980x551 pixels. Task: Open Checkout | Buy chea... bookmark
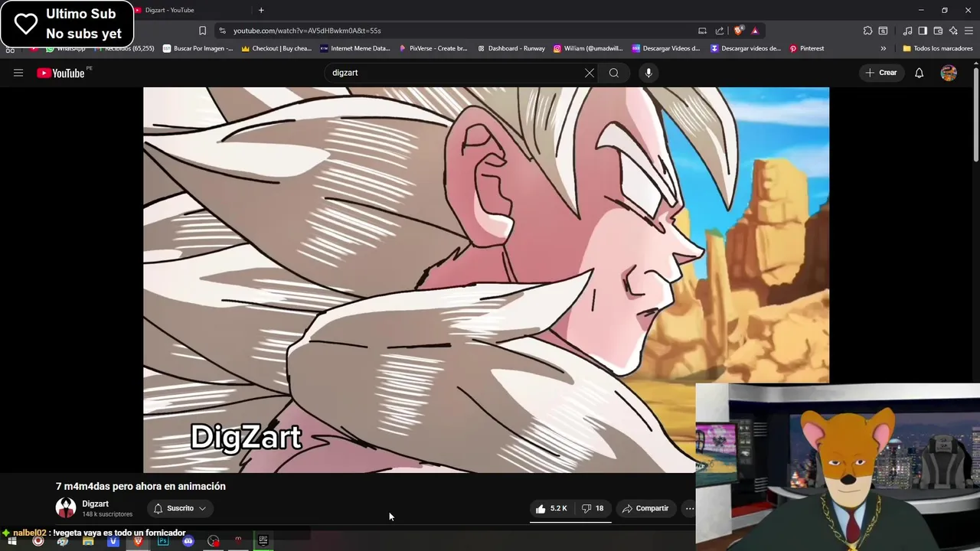click(x=276, y=48)
